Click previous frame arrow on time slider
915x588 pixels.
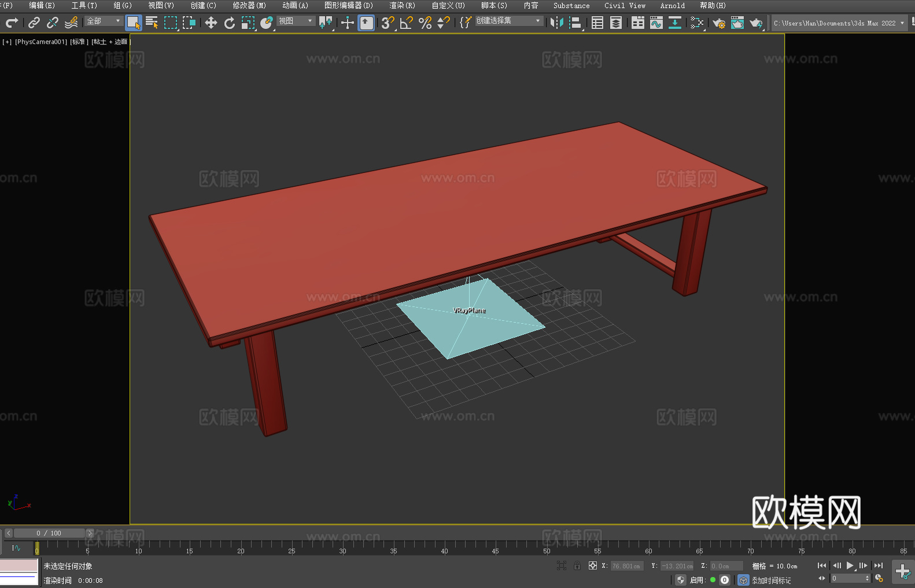(x=9, y=533)
